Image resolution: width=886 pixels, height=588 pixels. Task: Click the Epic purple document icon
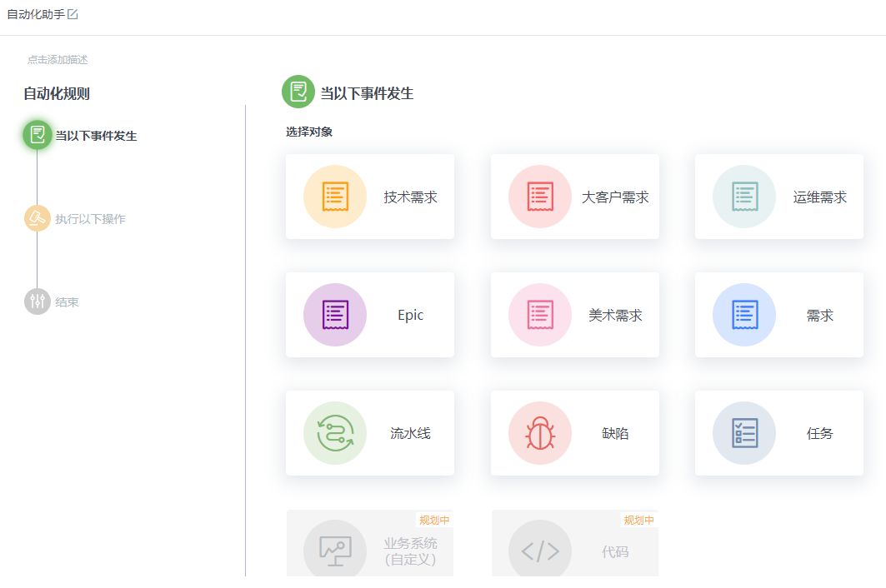tap(335, 315)
